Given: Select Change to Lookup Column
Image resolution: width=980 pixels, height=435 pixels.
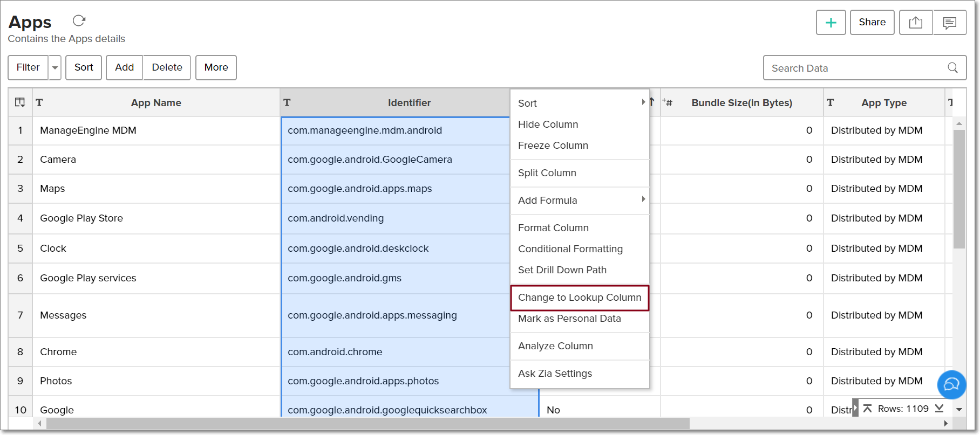Looking at the screenshot, I should (579, 298).
